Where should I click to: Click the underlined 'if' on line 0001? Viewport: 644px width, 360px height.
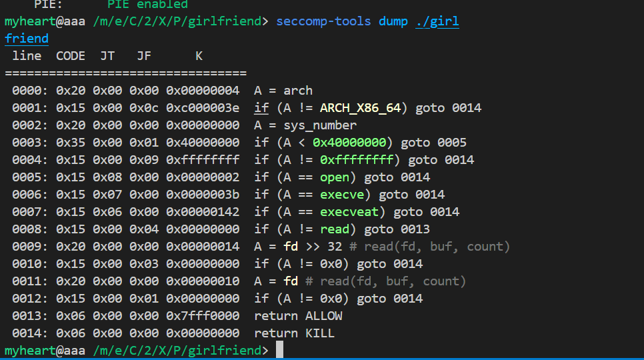click(261, 108)
